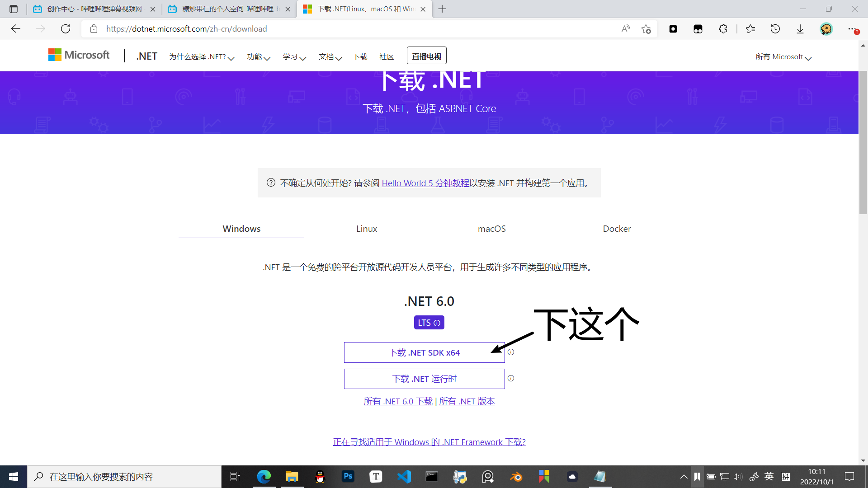Open the browser extensions puzzle icon
Screen dimensions: 868x488
723,29
